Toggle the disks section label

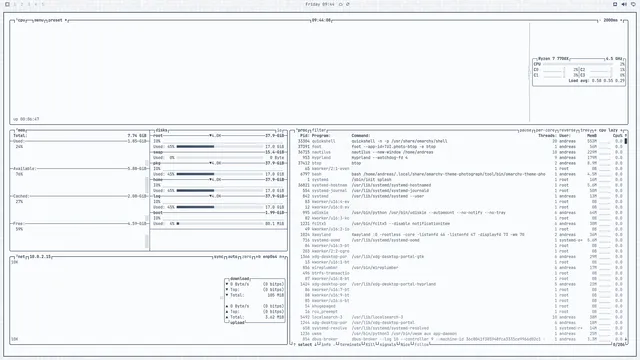point(161,130)
